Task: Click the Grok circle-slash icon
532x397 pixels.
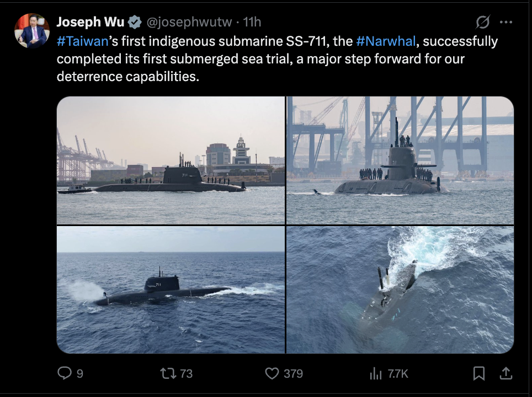Action: pos(482,22)
